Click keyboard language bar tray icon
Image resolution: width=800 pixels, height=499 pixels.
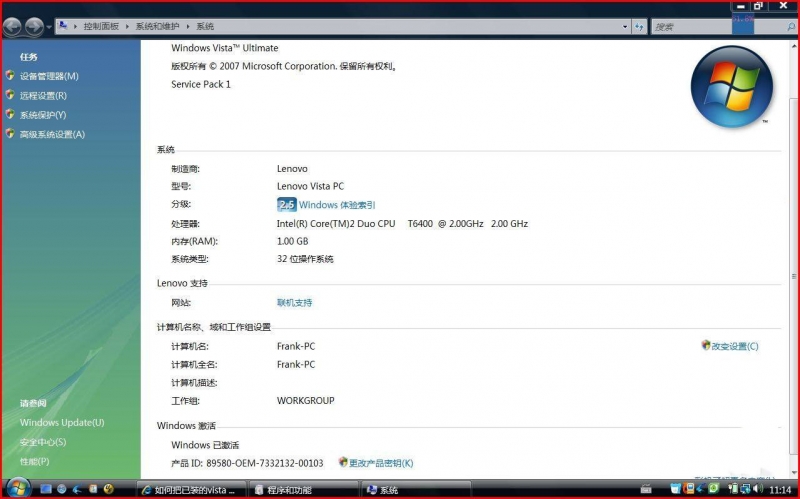point(646,489)
